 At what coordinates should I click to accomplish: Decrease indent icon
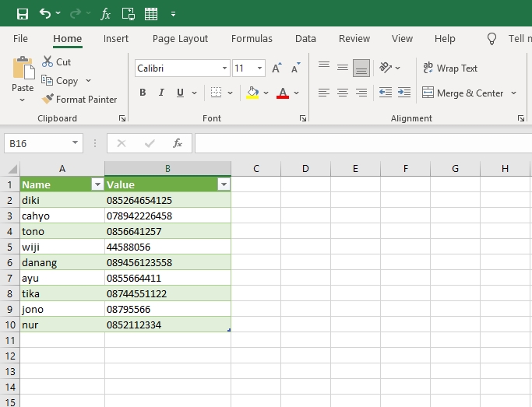click(x=386, y=93)
